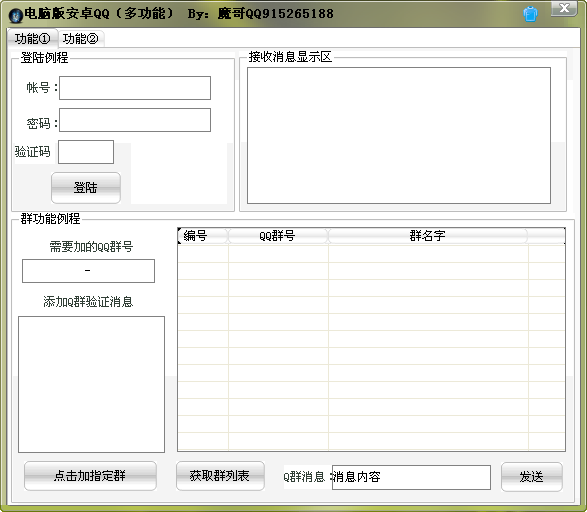587x512 pixels.
Task: Click the blue shirt skin icon
Action: click(x=530, y=15)
